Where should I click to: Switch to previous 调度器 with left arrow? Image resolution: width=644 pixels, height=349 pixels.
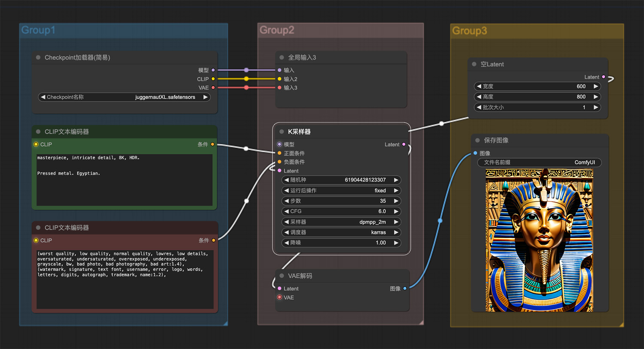pos(287,232)
